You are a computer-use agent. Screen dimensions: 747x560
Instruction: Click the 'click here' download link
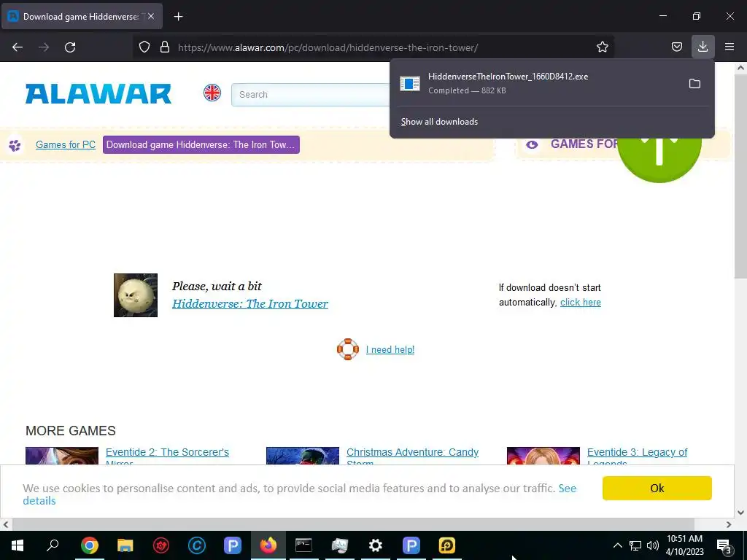coord(580,303)
